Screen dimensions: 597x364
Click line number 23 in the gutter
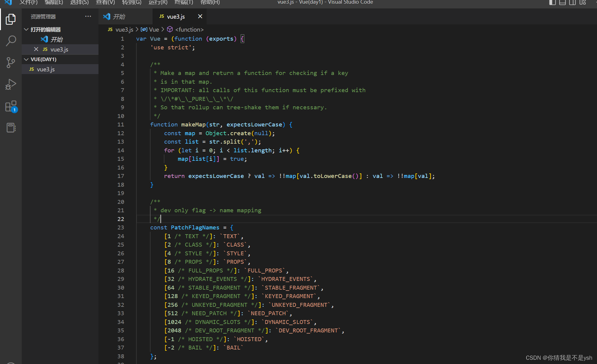121,228
